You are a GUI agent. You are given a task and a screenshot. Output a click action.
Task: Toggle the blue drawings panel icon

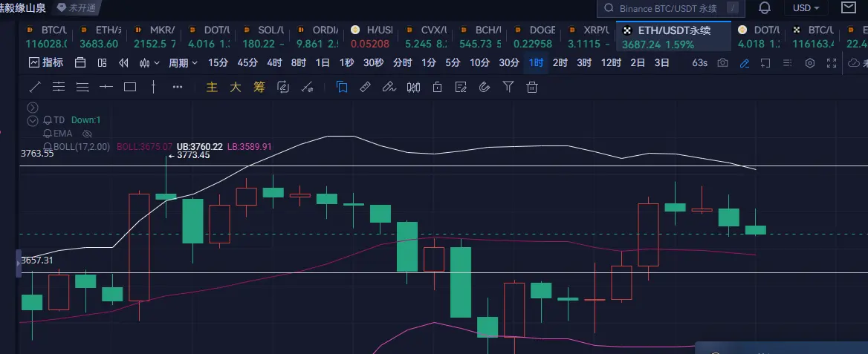(342, 87)
